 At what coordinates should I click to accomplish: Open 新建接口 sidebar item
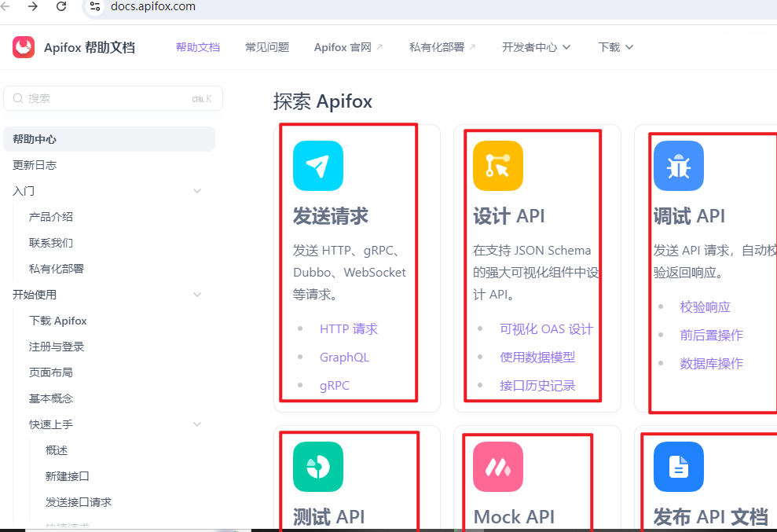pos(67,476)
